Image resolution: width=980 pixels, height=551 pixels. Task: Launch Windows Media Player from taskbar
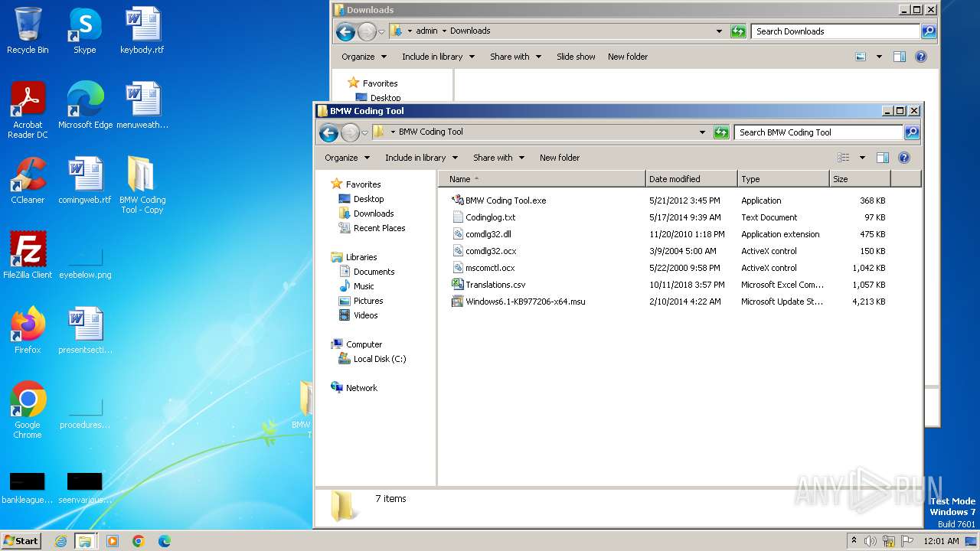coord(113,541)
